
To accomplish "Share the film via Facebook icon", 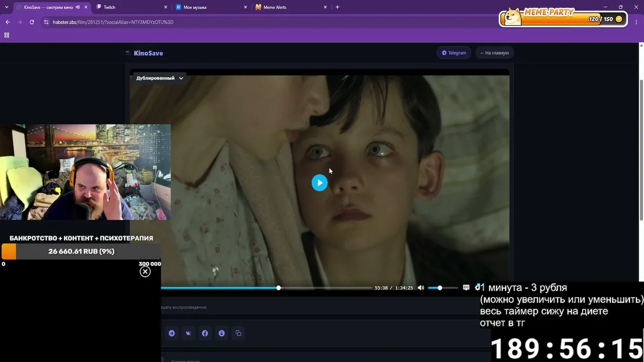I will click(205, 333).
